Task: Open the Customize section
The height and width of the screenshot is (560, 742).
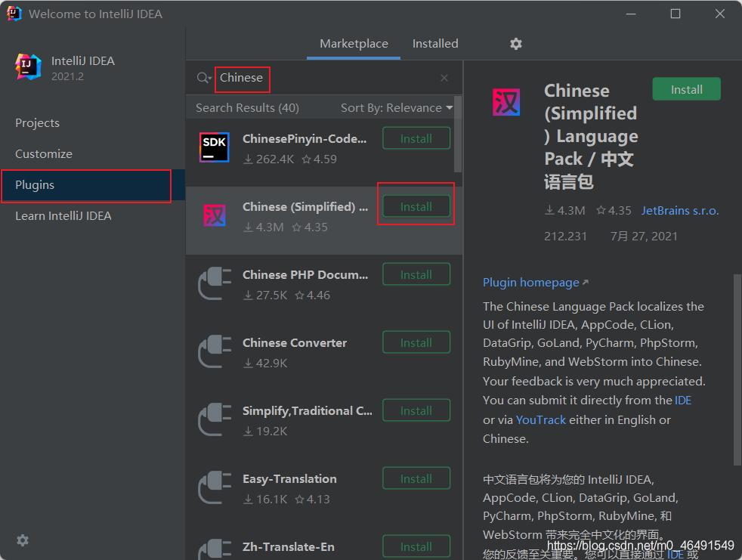Action: (x=44, y=154)
